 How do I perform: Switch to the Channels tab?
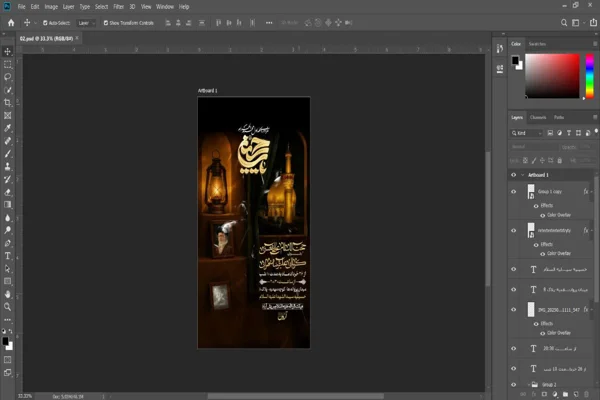[x=538, y=117]
